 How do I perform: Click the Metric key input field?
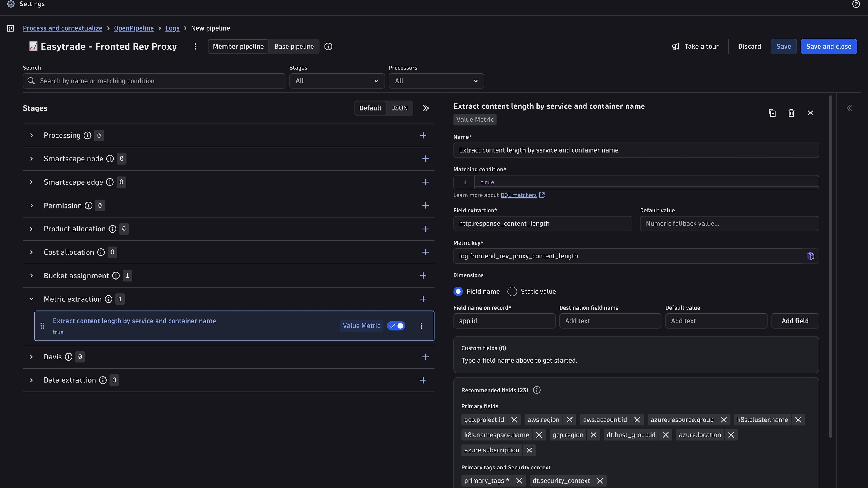tap(627, 256)
